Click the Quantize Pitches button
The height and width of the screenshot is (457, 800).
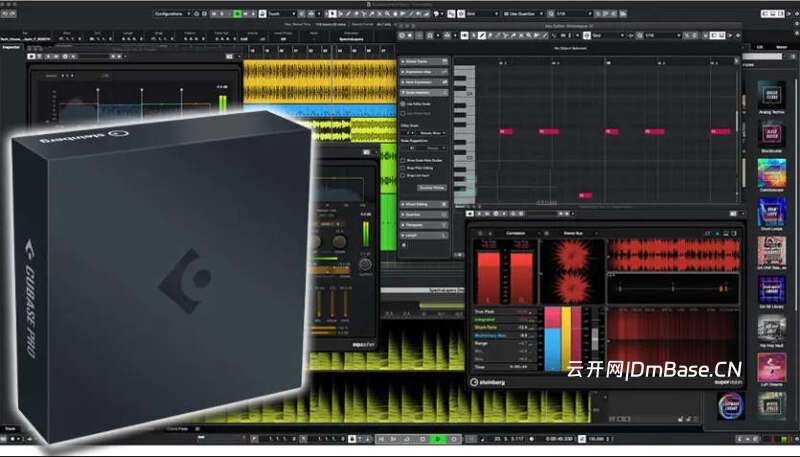(432, 188)
